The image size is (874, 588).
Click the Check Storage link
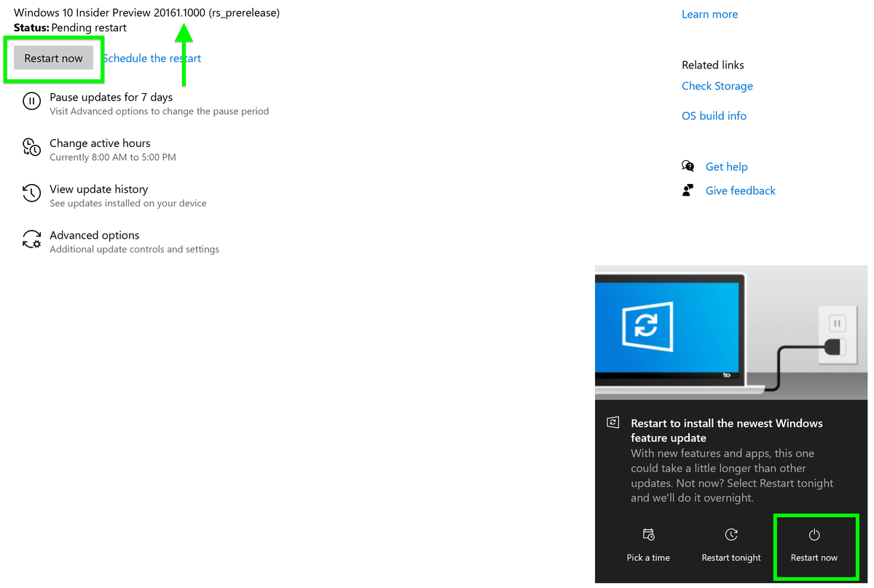click(717, 85)
